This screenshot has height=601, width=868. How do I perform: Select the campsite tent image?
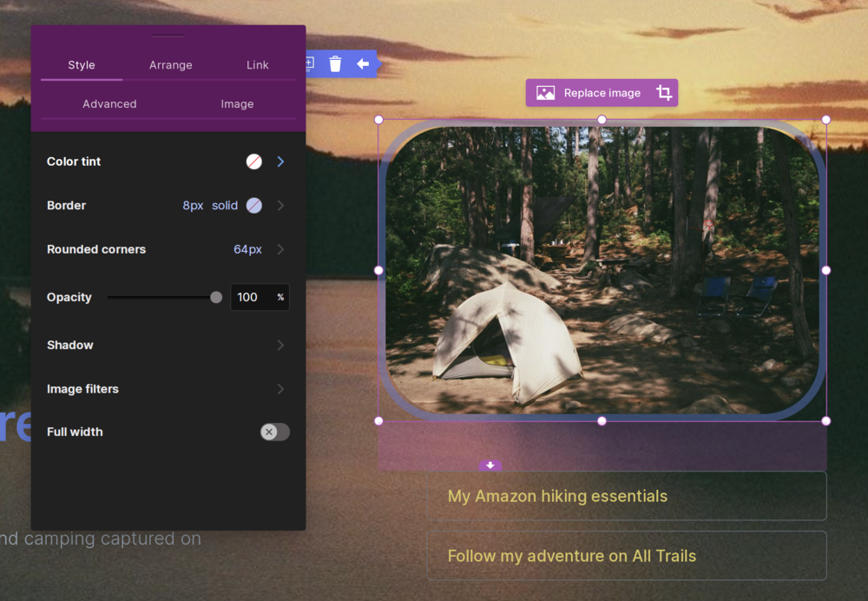pos(602,270)
